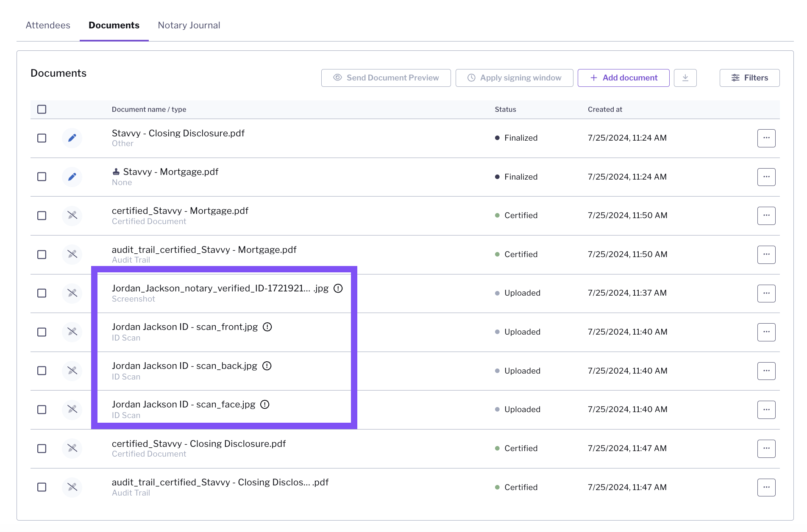Tick the checkbox for scan_front.jpg
807x532 pixels.
tap(42, 332)
